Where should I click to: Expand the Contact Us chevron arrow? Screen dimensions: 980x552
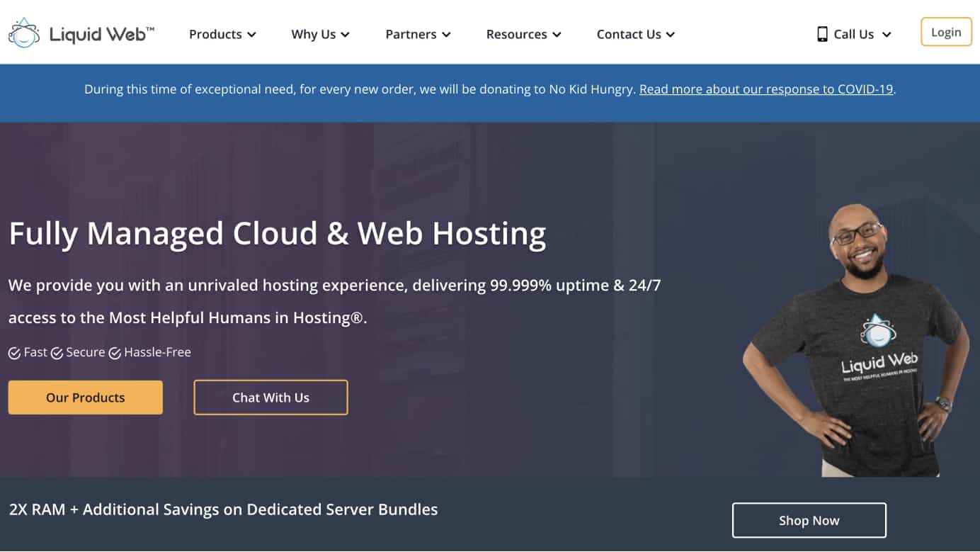click(x=671, y=35)
